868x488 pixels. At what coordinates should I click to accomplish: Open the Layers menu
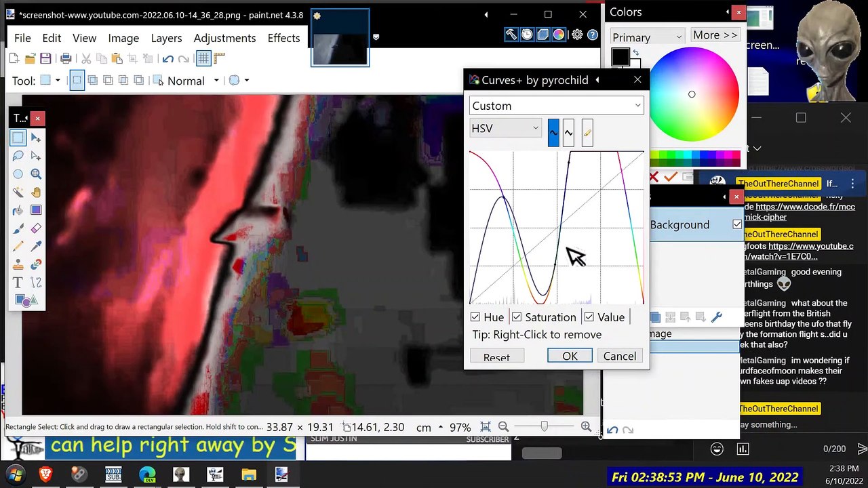166,38
